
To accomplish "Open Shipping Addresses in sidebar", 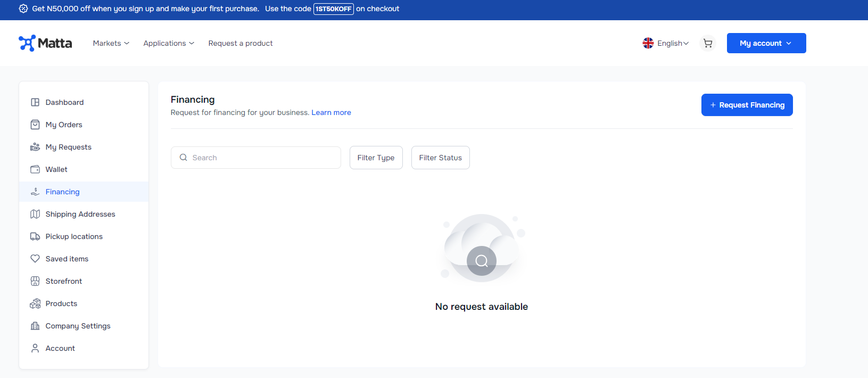I will tap(84, 214).
